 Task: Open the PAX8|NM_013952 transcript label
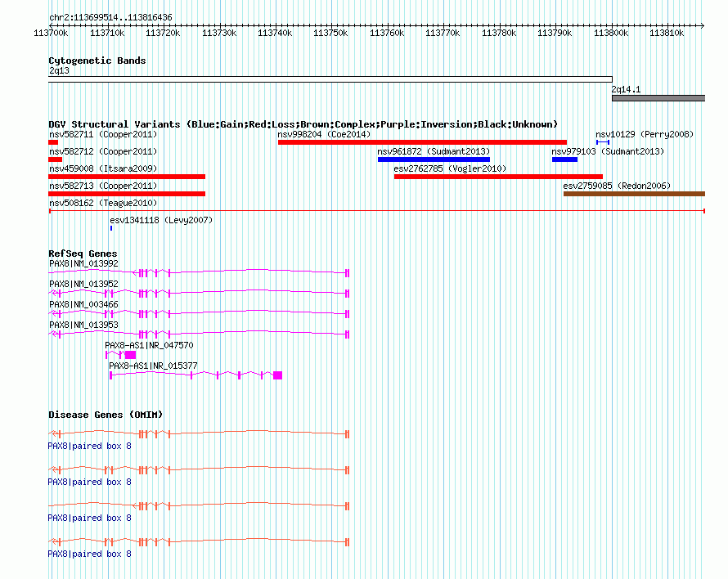83,284
